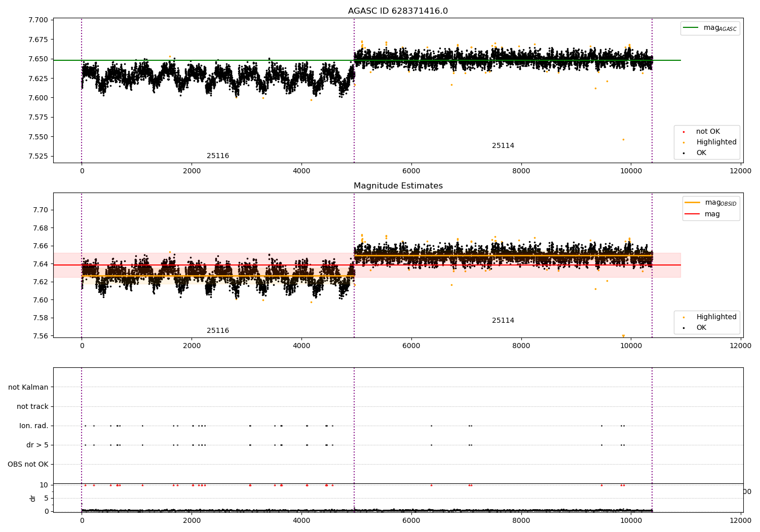Click the mag OBSID legend entry

point(710,203)
